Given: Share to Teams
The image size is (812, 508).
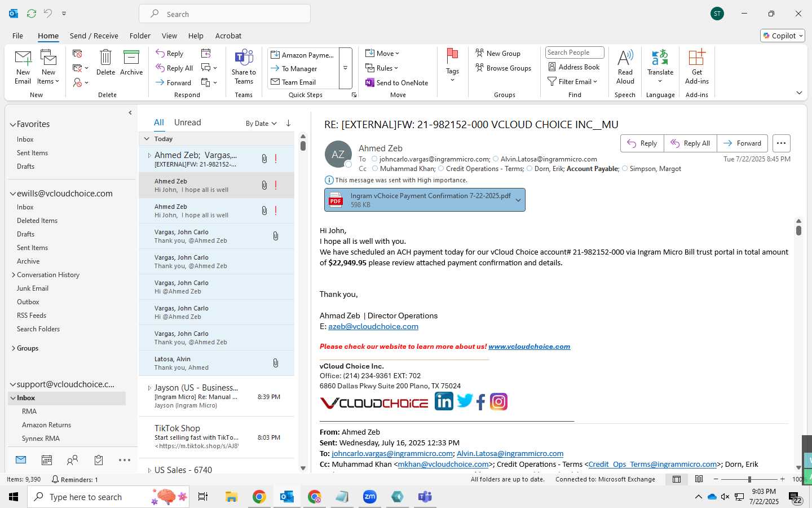Looking at the screenshot, I should pos(244,67).
